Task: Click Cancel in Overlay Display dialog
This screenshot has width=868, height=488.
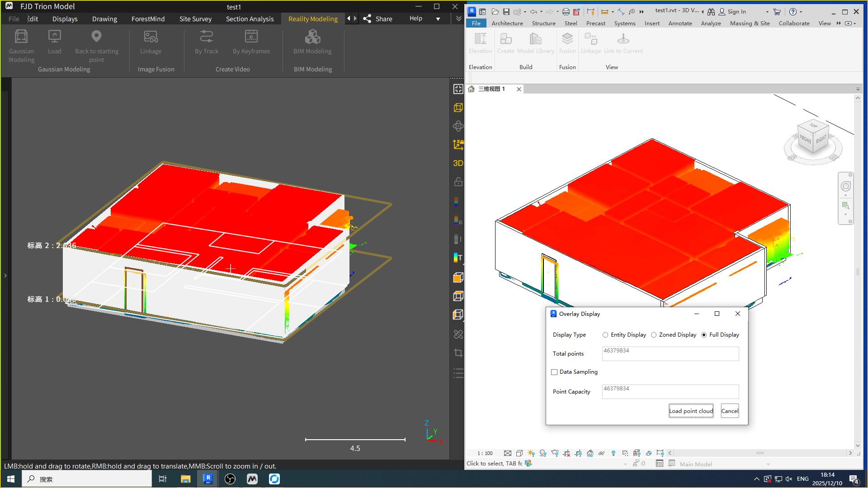Action: pyautogui.click(x=729, y=411)
